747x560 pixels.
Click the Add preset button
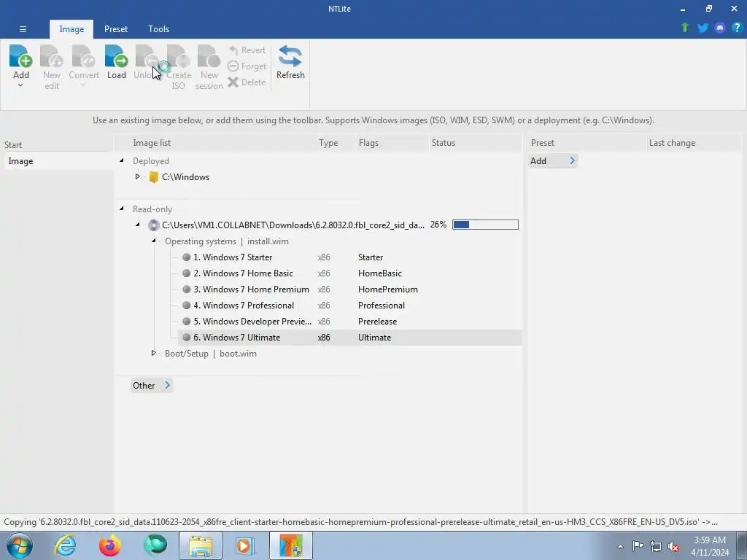tap(553, 161)
